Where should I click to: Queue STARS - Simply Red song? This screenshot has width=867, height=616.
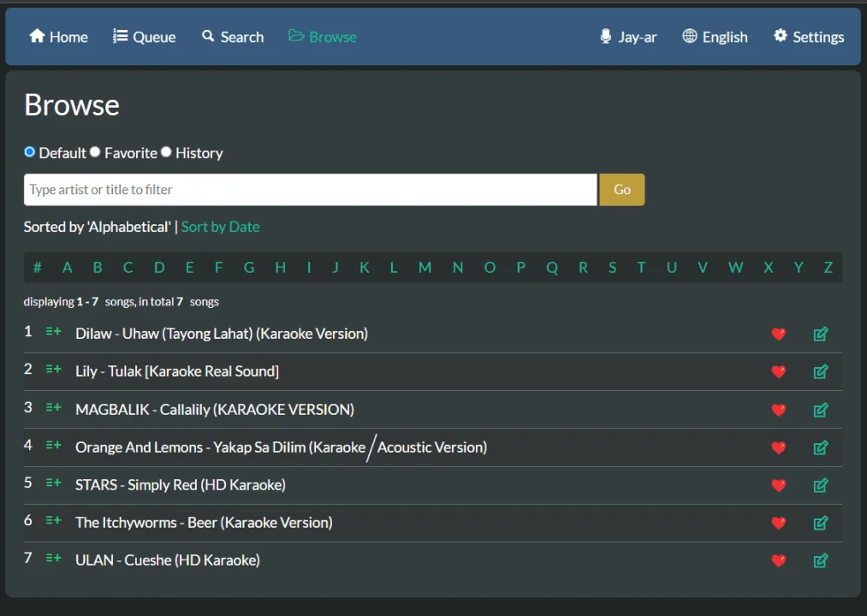(54, 483)
